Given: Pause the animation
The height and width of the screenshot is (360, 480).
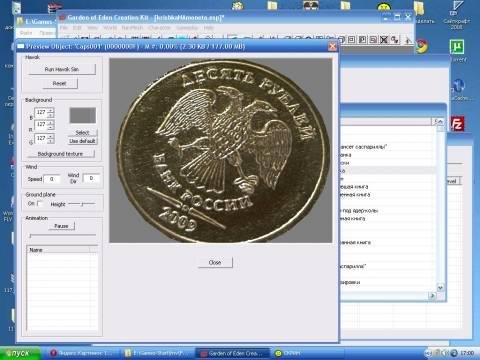Looking at the screenshot, I should pos(61,226).
